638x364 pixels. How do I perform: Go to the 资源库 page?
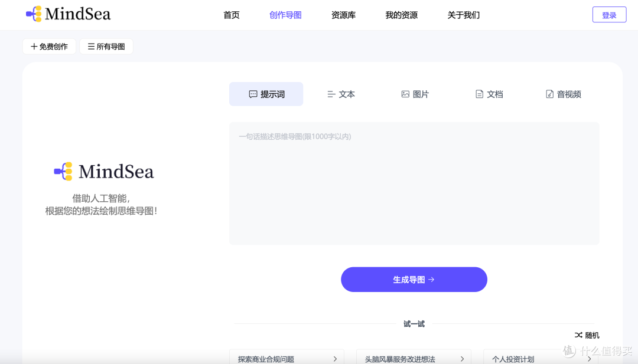[343, 15]
